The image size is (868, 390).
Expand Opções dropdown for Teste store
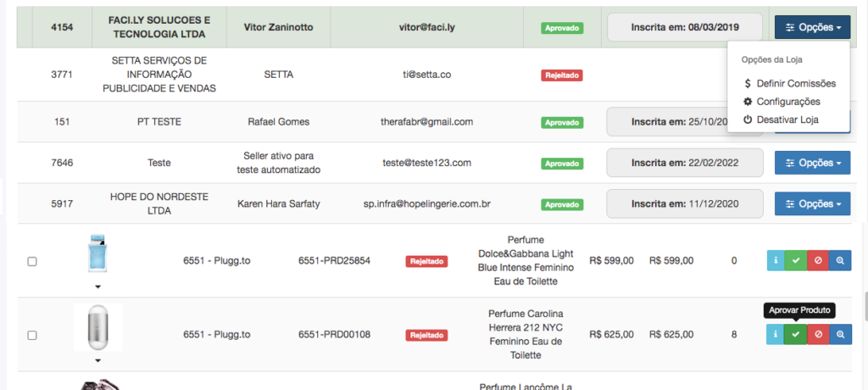pos(812,163)
